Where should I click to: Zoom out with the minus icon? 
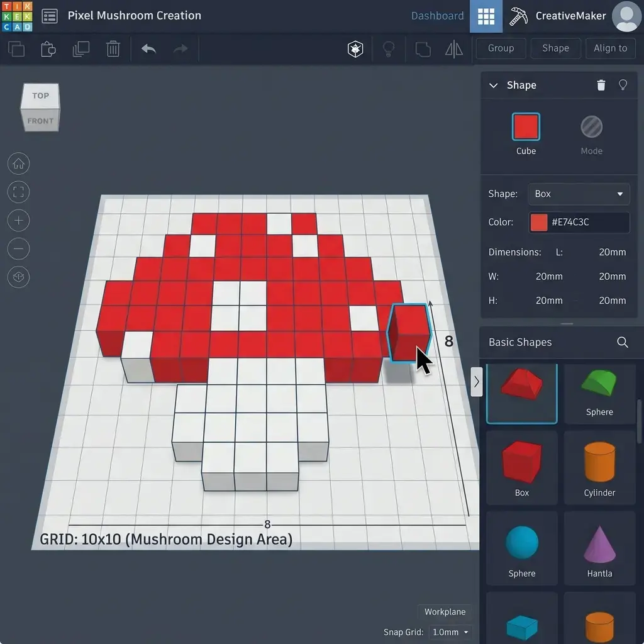point(18,249)
